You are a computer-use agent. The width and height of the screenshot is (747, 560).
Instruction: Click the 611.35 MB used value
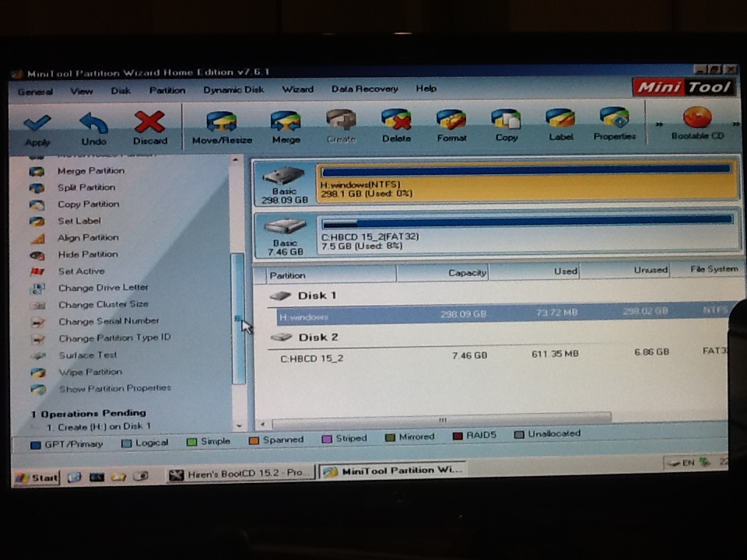555,355
